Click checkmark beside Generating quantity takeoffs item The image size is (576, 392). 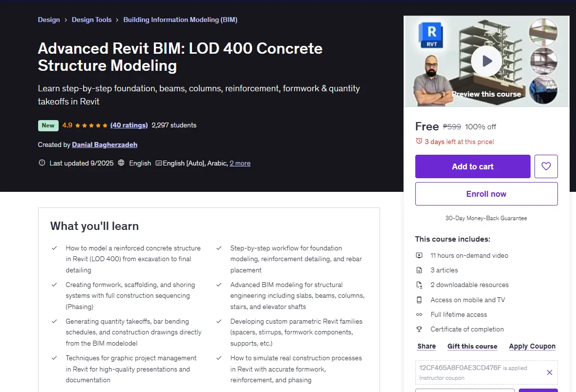pos(54,322)
